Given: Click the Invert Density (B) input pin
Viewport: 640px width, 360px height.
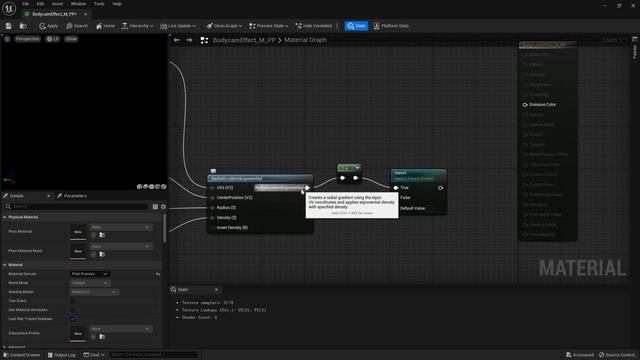Looking at the screenshot, I should [212, 228].
